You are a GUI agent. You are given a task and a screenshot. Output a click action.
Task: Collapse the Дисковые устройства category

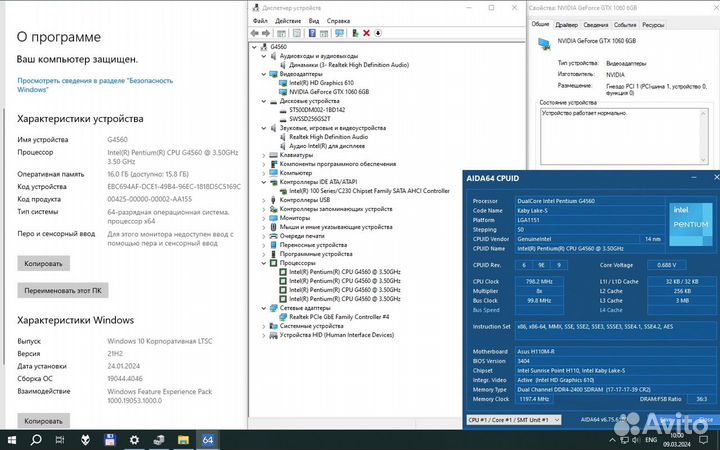(264, 101)
